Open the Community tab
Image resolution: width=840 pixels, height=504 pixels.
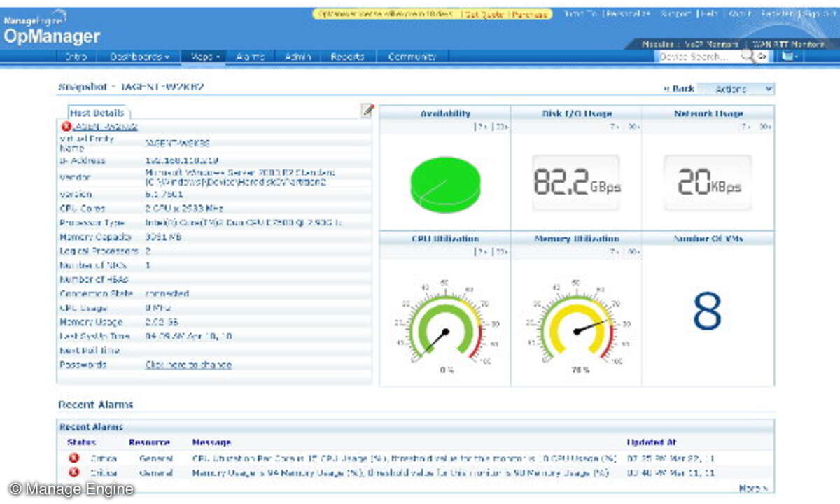(x=412, y=57)
